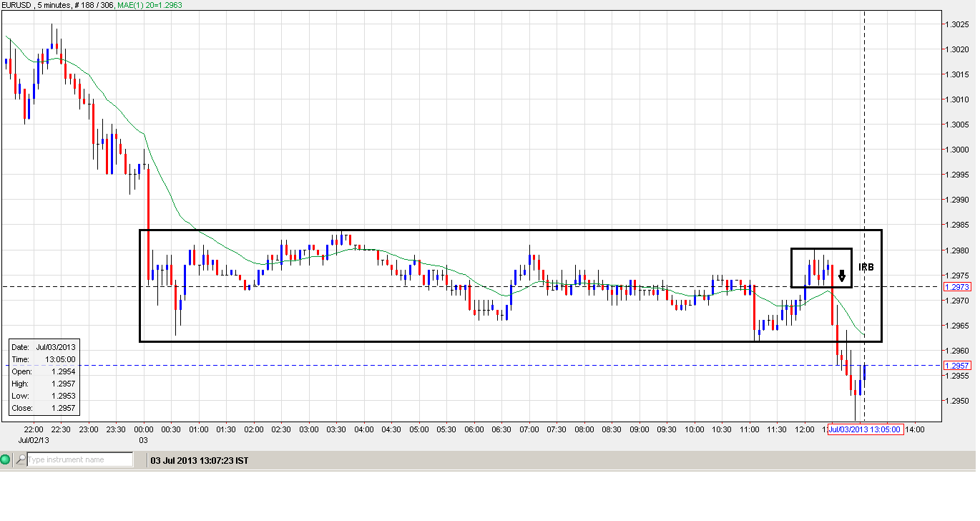The width and height of the screenshot is (980, 521).
Task: Click the 23:30 time axis label
Action: click(x=116, y=429)
